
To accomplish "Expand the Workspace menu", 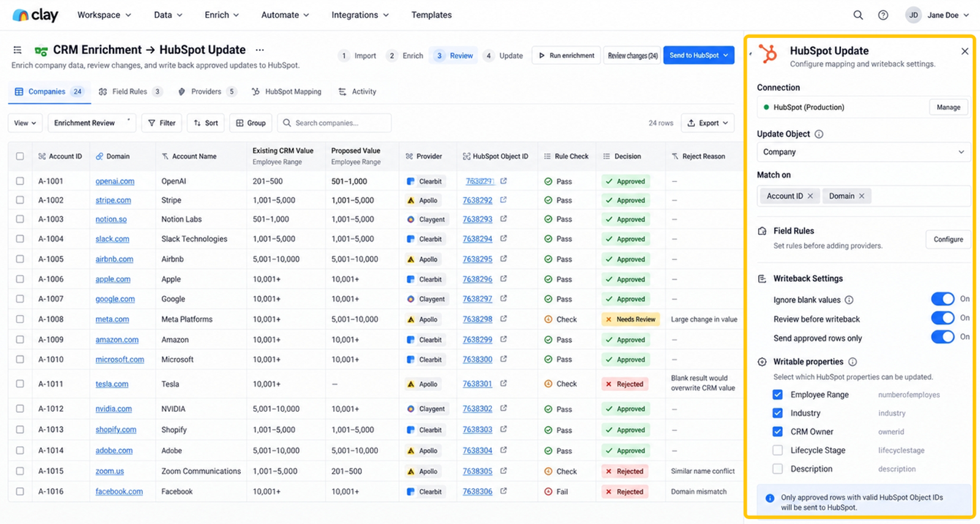I will point(104,15).
